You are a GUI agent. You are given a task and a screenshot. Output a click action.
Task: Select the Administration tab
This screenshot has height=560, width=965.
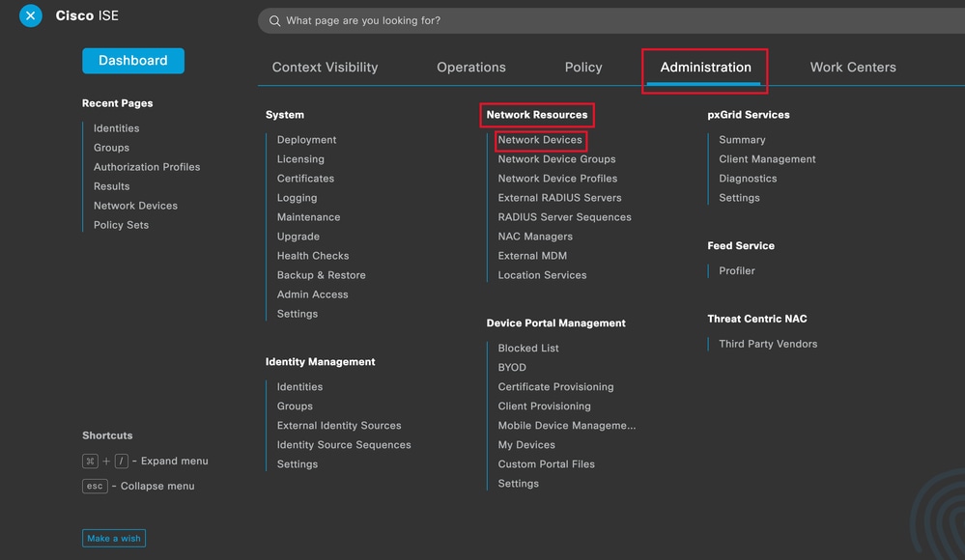pos(705,67)
